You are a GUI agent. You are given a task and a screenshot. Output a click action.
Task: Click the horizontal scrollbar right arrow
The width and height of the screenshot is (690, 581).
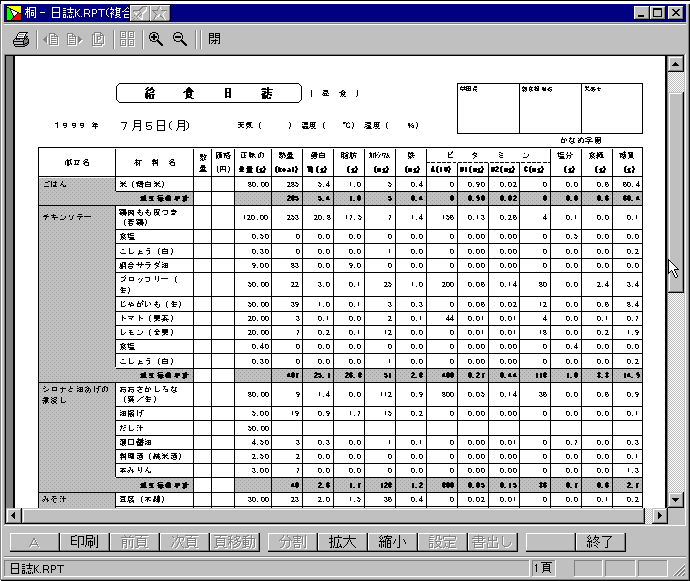click(659, 516)
